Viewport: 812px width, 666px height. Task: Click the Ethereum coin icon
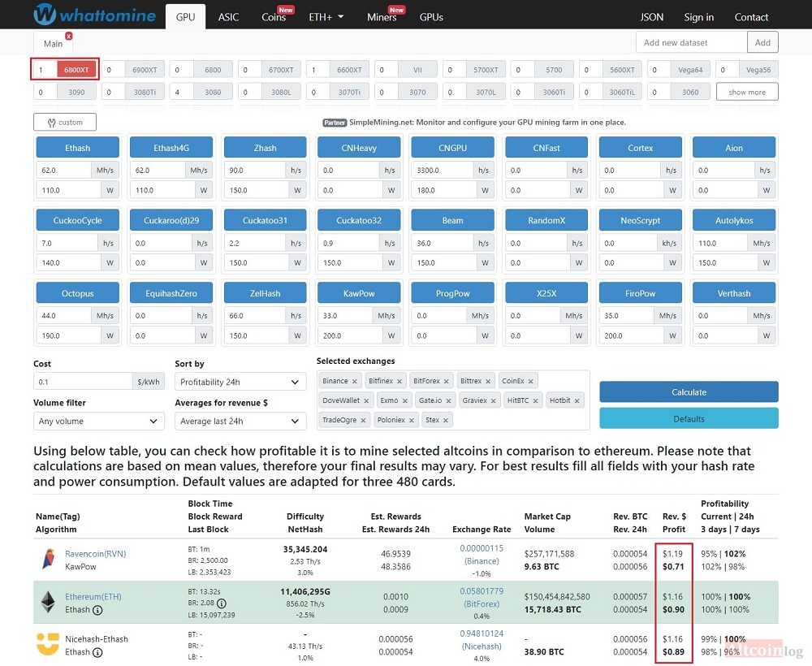point(48,602)
